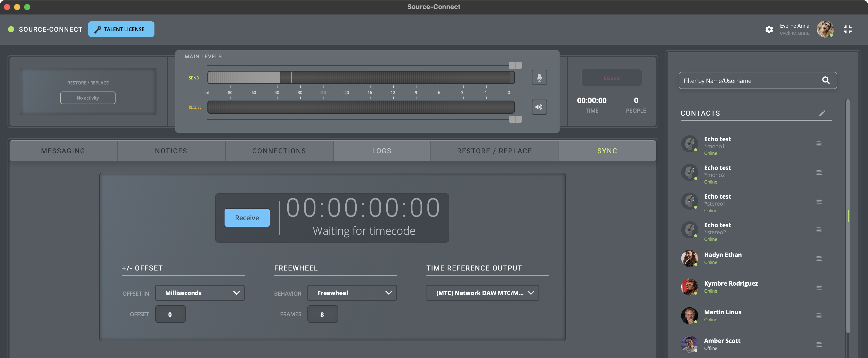
Task: Click the contacts edit pencil icon
Action: coord(822,113)
